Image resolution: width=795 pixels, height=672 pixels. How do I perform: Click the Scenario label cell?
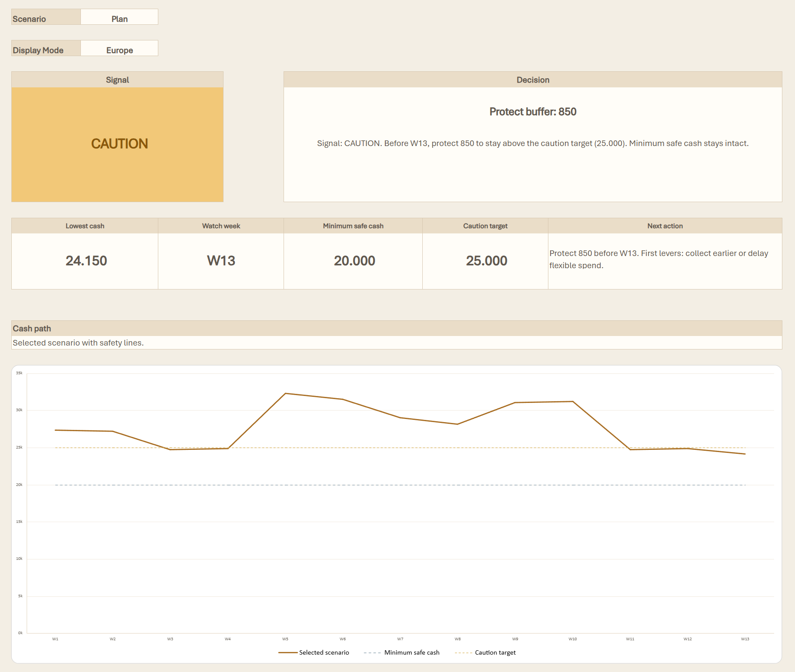pos(46,17)
